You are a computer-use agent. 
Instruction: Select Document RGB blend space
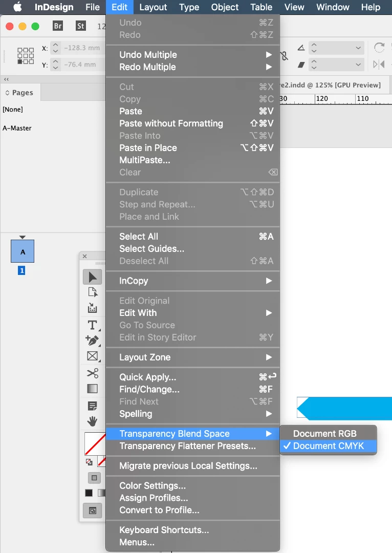click(x=328, y=434)
